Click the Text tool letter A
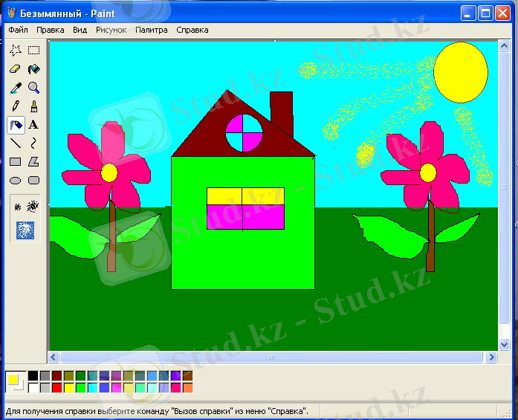518x420 pixels. click(33, 125)
